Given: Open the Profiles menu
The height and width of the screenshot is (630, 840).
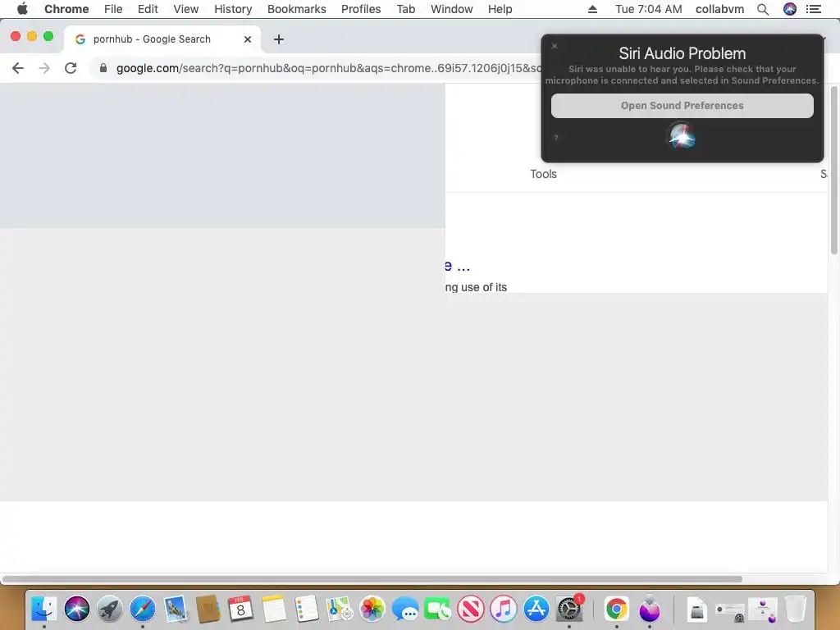Looking at the screenshot, I should tap(361, 9).
